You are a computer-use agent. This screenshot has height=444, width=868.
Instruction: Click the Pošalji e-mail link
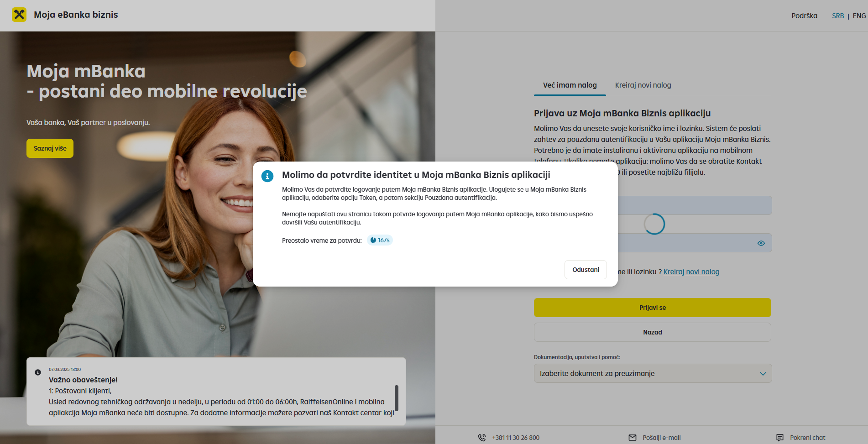pyautogui.click(x=662, y=438)
